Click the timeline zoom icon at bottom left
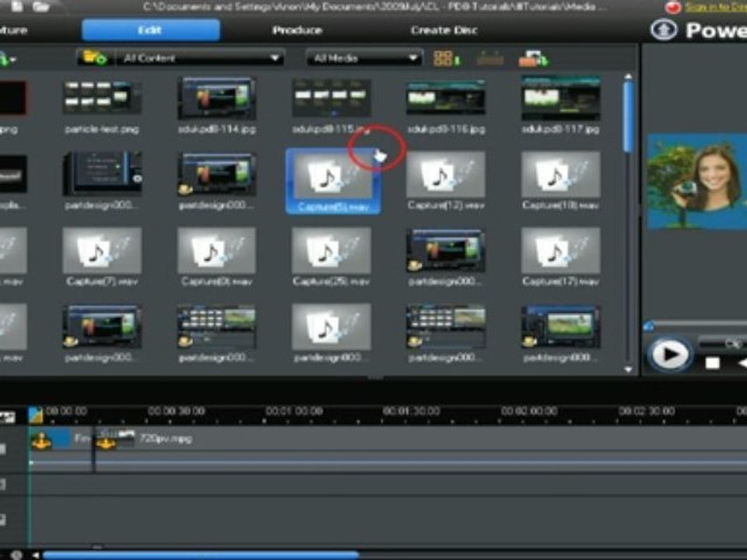This screenshot has height=560, width=747. pos(16,555)
